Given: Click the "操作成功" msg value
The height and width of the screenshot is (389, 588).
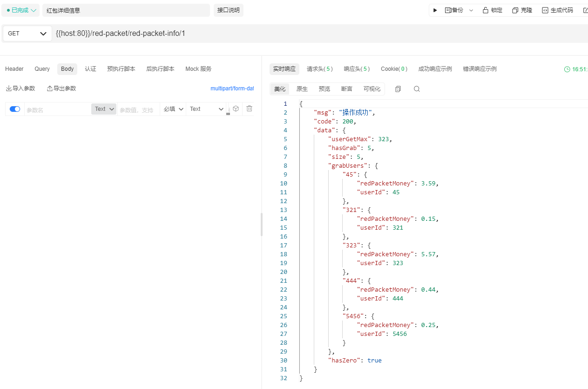Looking at the screenshot, I should (355, 113).
